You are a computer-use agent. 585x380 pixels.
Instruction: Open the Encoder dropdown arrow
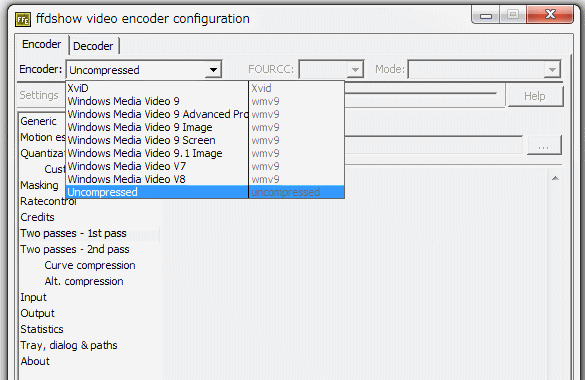coord(213,70)
